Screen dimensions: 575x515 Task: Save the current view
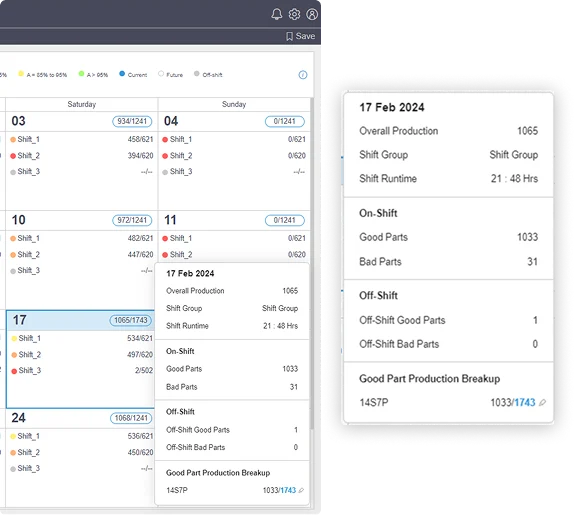(x=300, y=36)
